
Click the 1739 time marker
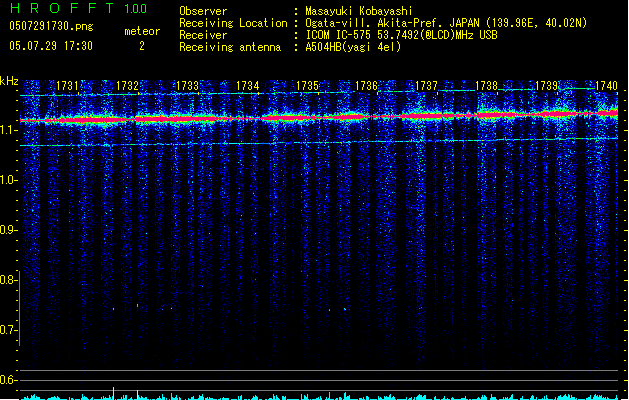coord(546,86)
